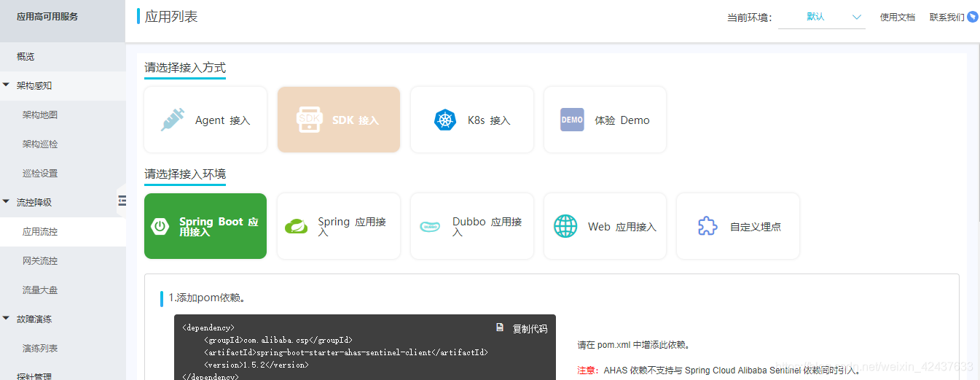Click the copy code document icon
This screenshot has height=380, width=980.
tap(500, 327)
